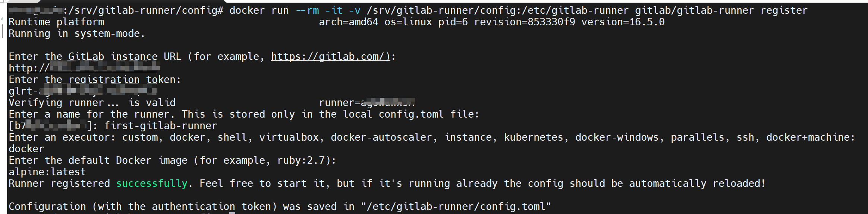Click the "Running in system-mode." line
This screenshot has width=868, height=214.
(77, 33)
